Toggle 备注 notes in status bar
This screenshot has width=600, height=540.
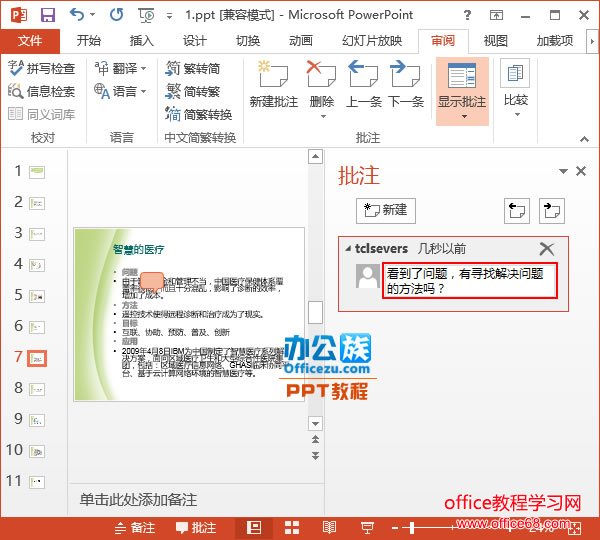click(x=135, y=528)
